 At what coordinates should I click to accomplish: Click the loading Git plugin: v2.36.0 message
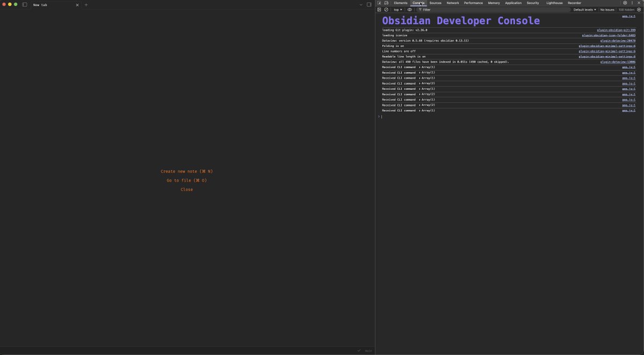click(x=405, y=30)
